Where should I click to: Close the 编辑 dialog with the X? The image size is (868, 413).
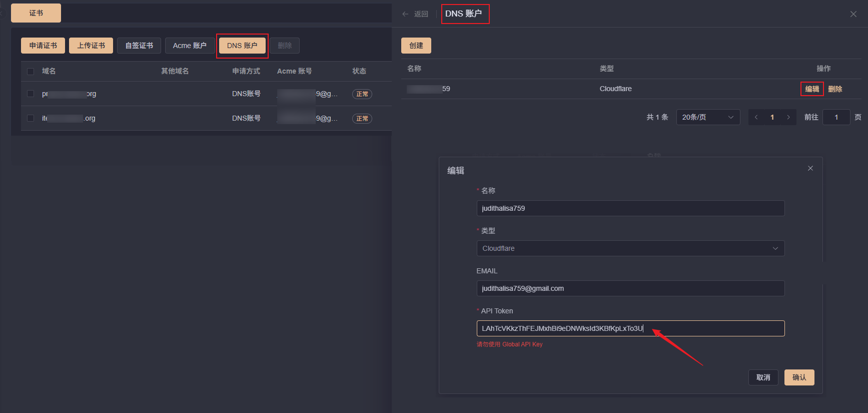pyautogui.click(x=810, y=168)
